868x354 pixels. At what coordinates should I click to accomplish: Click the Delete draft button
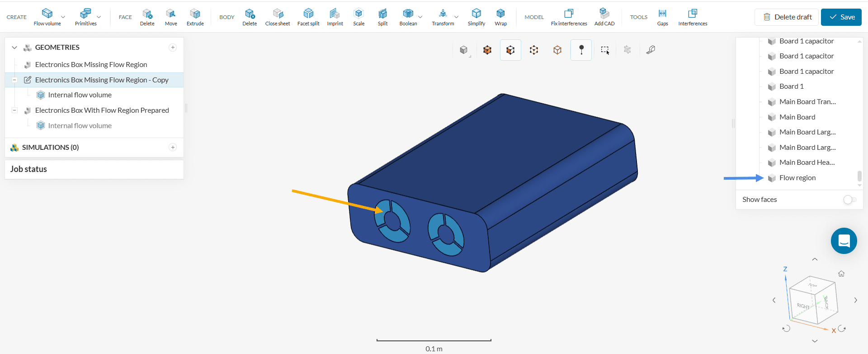(x=787, y=17)
